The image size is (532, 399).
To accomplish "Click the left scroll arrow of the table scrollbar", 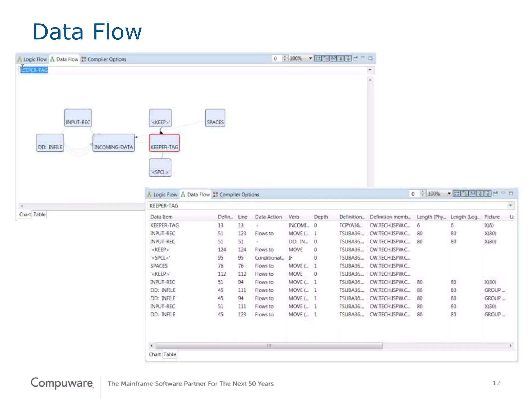I will click(x=152, y=346).
